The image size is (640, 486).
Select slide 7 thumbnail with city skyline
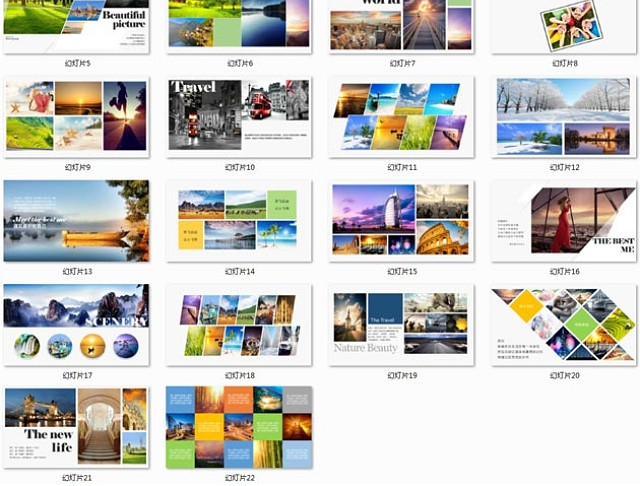401,26
